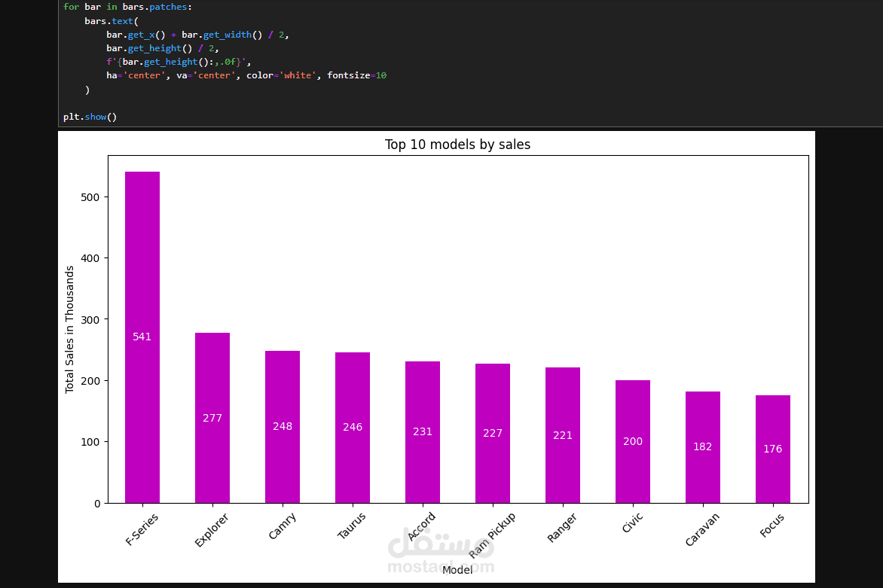This screenshot has width=883, height=588.
Task: Click the Civic bar in the chart
Action: [x=633, y=442]
